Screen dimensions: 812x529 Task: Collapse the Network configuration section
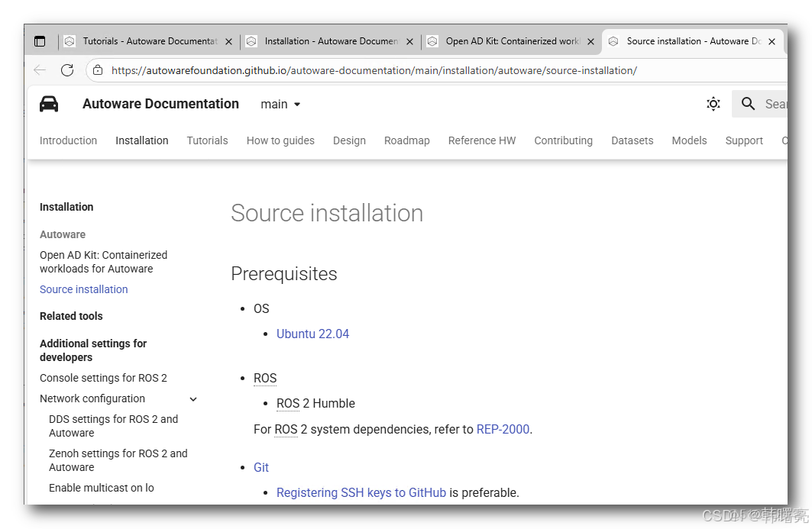192,398
